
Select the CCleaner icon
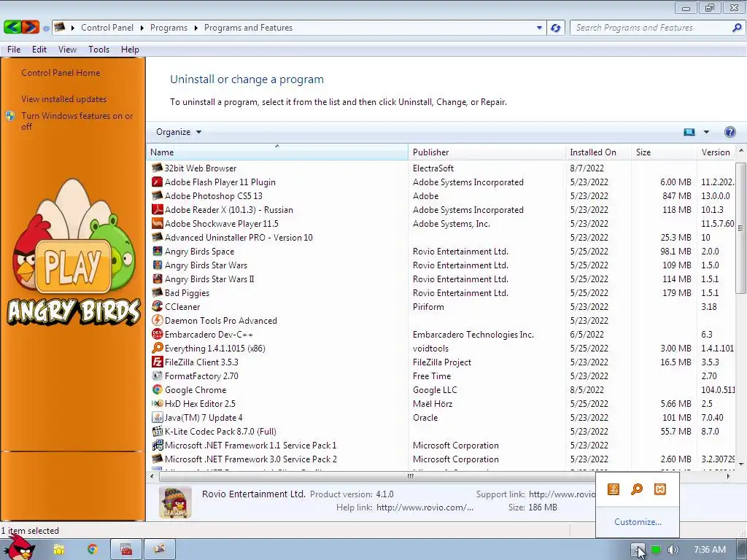[157, 306]
